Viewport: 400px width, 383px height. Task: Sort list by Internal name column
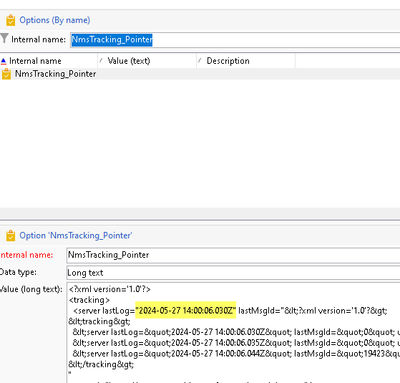tap(49, 61)
